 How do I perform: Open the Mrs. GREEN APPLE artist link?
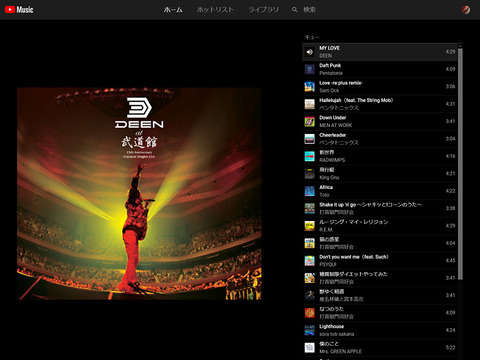click(340, 351)
